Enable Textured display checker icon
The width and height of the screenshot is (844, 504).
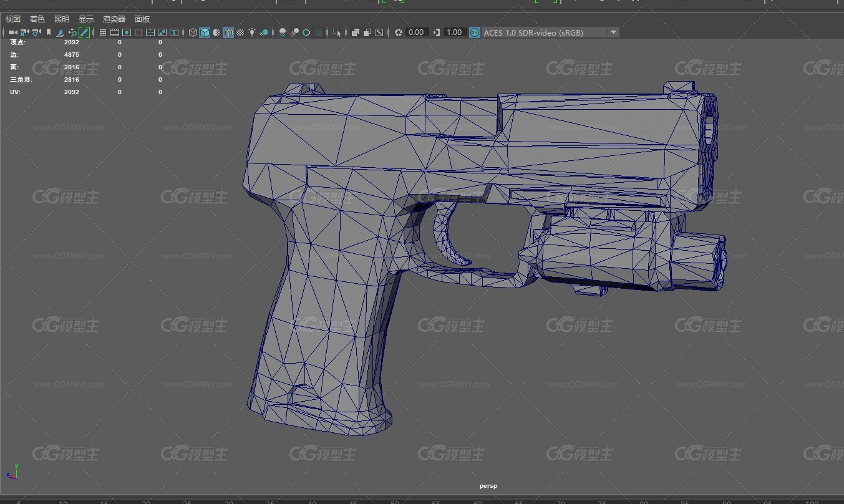tap(240, 32)
